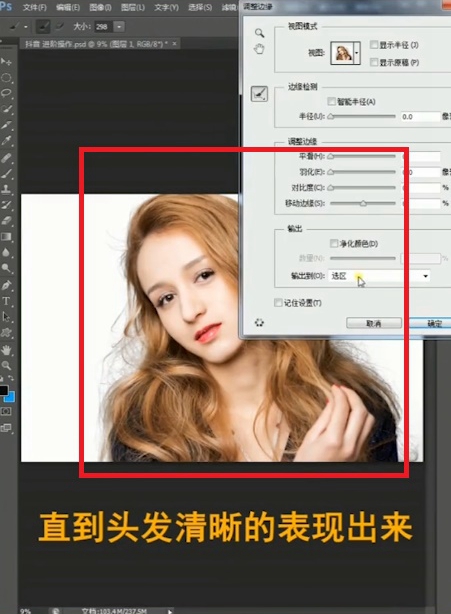This screenshot has height=614, width=451.
Task: Click the black foreground color swatch
Action: 3,390
